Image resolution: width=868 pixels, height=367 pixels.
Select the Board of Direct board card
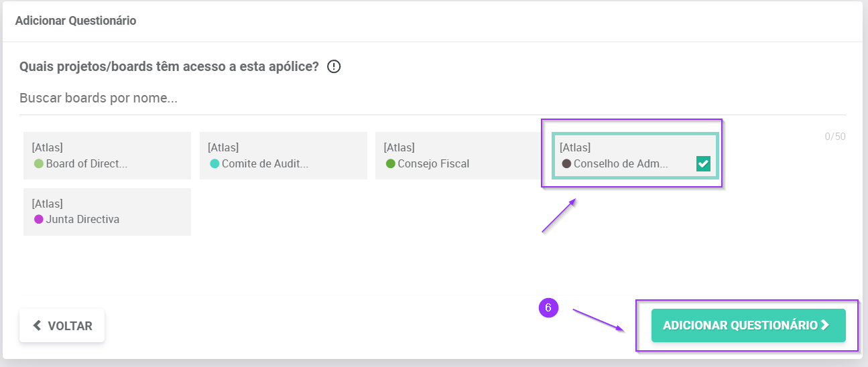(107, 155)
